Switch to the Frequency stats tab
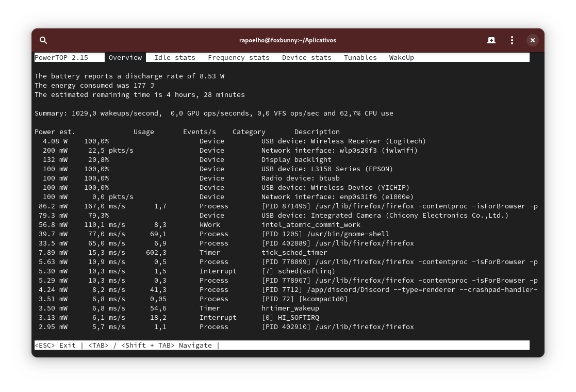The width and height of the screenshot is (576, 392). pyautogui.click(x=239, y=57)
